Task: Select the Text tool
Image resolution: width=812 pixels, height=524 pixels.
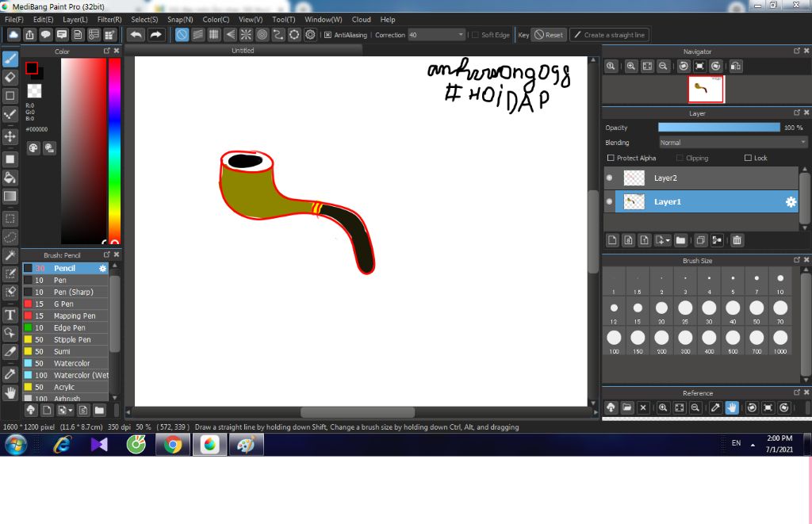Action: (10, 315)
